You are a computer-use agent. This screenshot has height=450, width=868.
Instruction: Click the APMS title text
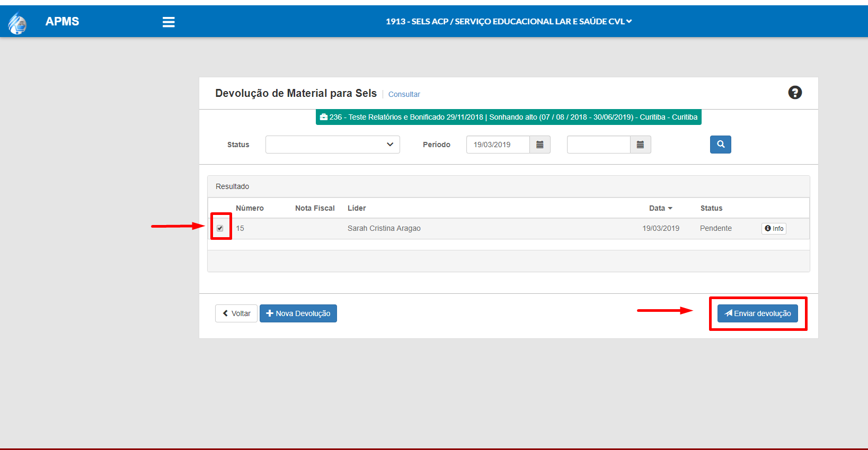coord(62,22)
